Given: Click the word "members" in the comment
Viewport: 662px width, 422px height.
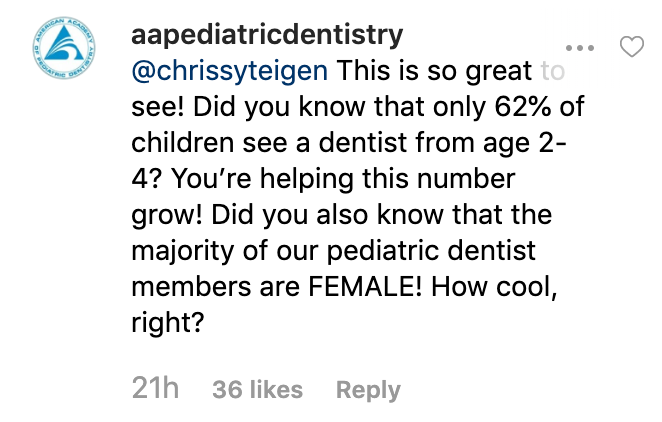Looking at the screenshot, I should pyautogui.click(x=191, y=287).
